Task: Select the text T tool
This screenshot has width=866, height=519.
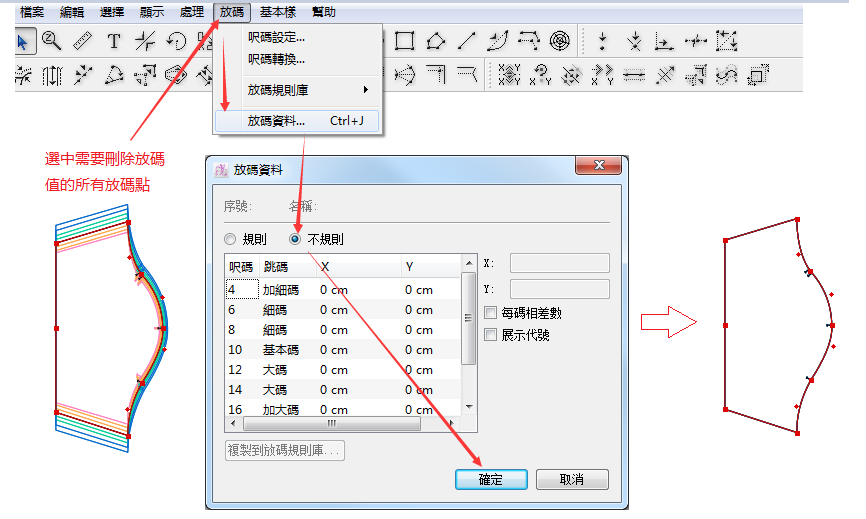Action: 114,41
